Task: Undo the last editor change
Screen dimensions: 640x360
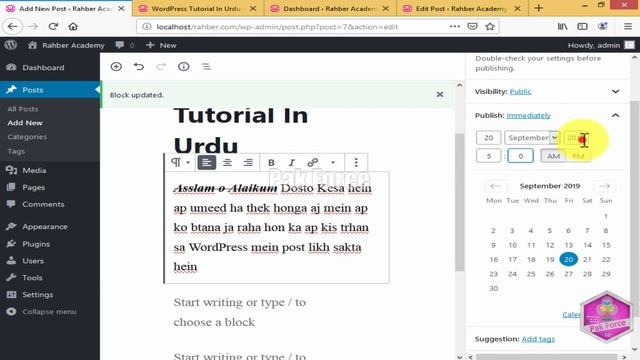Action: [x=139, y=67]
